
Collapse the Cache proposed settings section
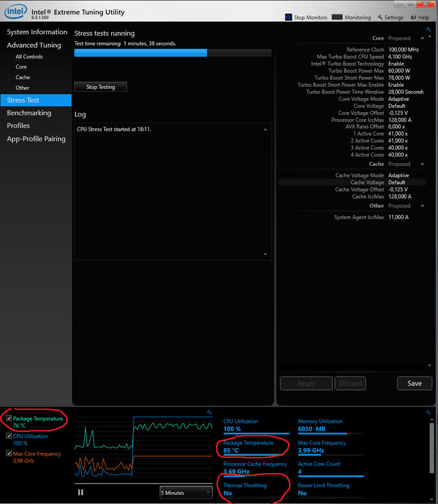[x=422, y=164]
